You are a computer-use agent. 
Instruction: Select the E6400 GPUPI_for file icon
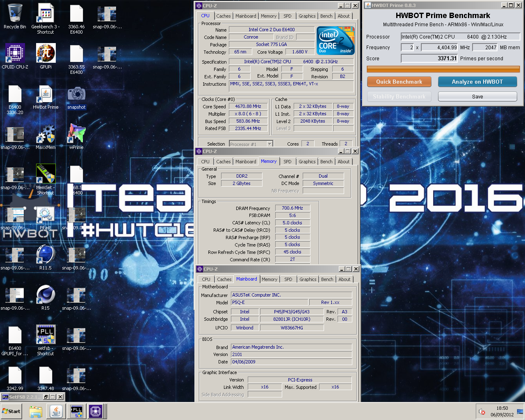[x=15, y=341]
